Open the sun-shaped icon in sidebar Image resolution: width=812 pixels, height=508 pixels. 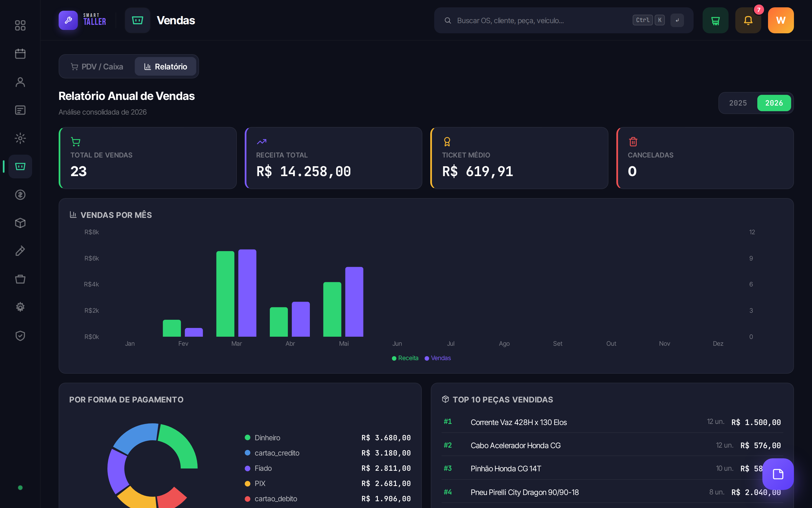point(20,138)
